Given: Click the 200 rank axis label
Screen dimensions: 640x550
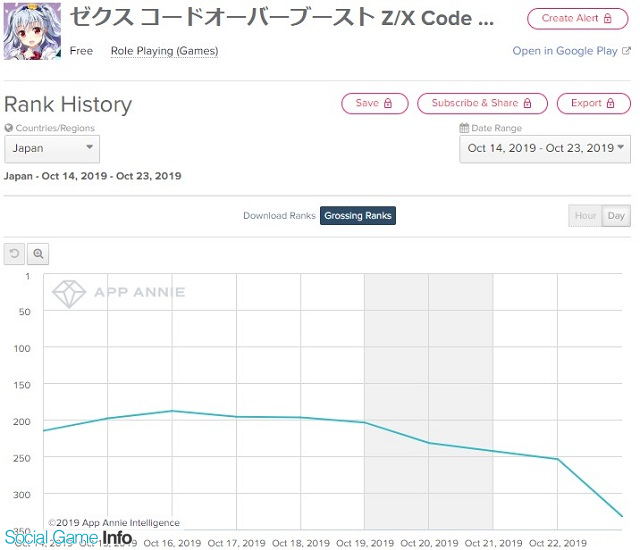Looking at the screenshot, I should (22, 421).
